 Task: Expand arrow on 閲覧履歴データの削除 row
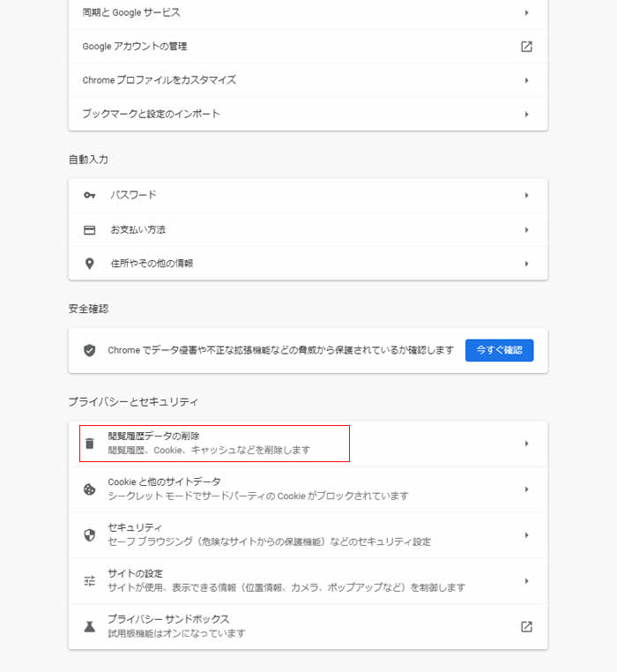526,443
